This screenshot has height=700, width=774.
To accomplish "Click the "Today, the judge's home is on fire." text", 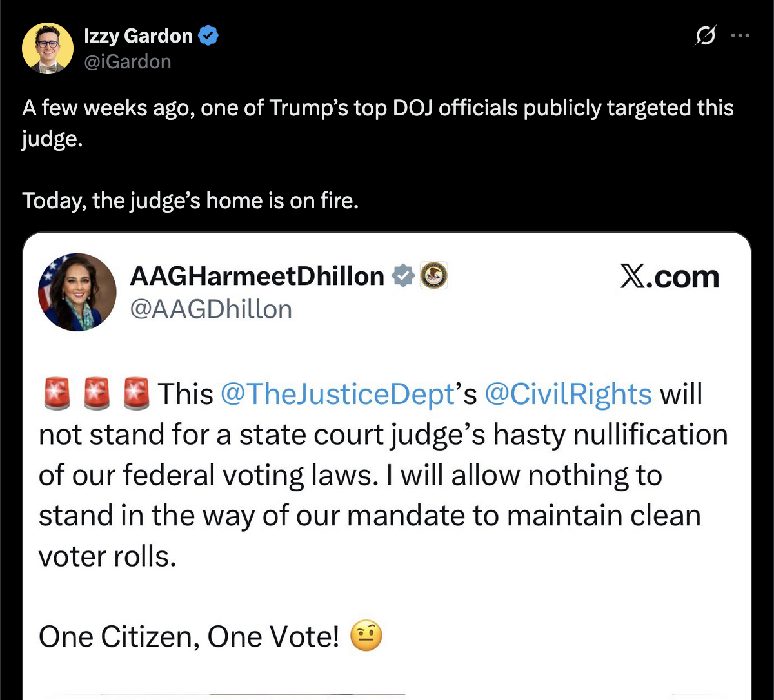I will pos(190,201).
